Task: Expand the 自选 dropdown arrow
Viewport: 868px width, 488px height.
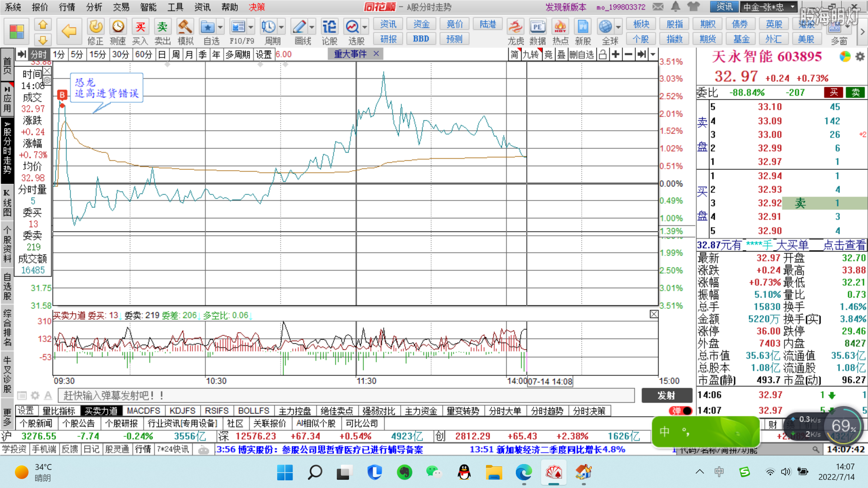Action: click(220, 27)
